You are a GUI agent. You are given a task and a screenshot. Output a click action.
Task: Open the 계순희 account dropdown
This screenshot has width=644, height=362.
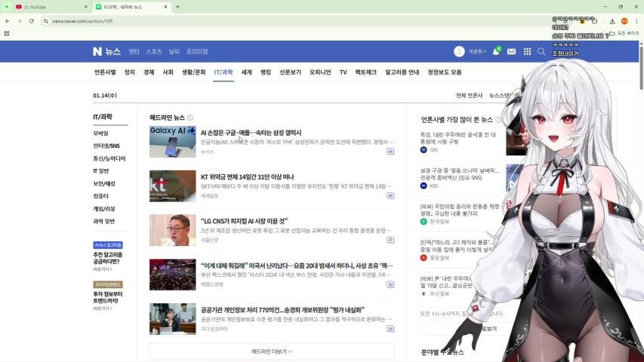pyautogui.click(x=477, y=52)
